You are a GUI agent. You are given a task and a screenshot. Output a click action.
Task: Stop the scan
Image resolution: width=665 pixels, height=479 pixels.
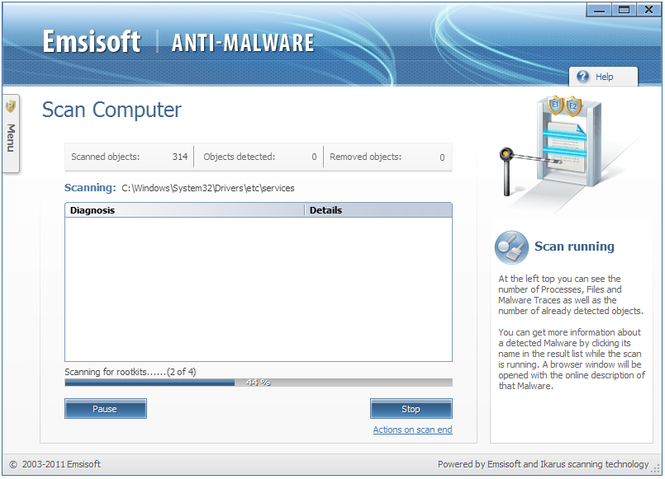pos(411,409)
